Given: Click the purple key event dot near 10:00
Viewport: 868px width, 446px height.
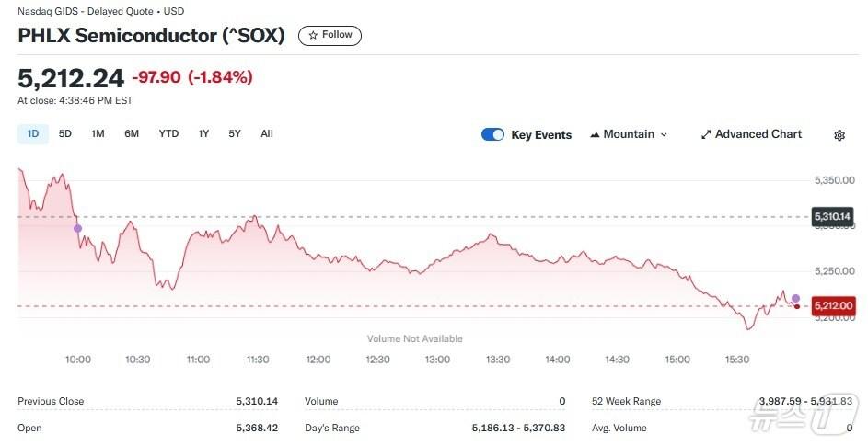Looking at the screenshot, I should tap(77, 228).
